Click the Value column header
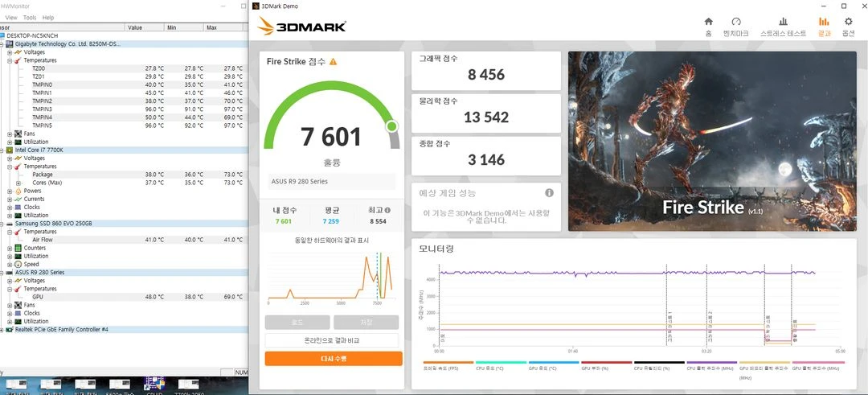The image size is (868, 395). click(145, 27)
